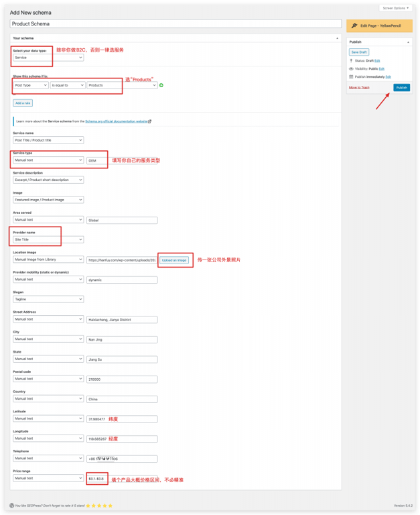Image resolution: width=420 pixels, height=515 pixels.
Task: Click the five-star rating icons in footer
Action: click(101, 506)
